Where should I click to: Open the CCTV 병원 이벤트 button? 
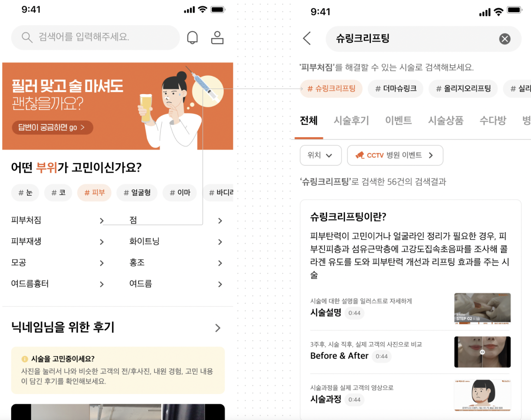click(x=395, y=155)
